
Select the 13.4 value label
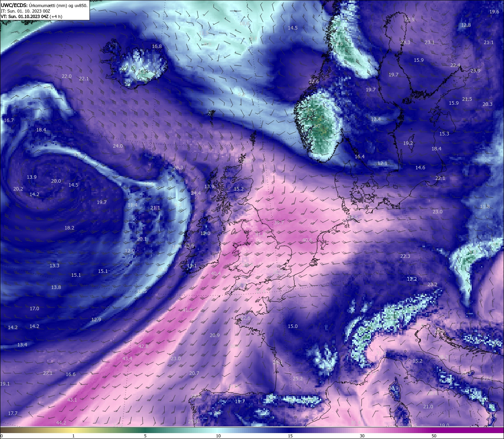pyautogui.click(x=22, y=345)
